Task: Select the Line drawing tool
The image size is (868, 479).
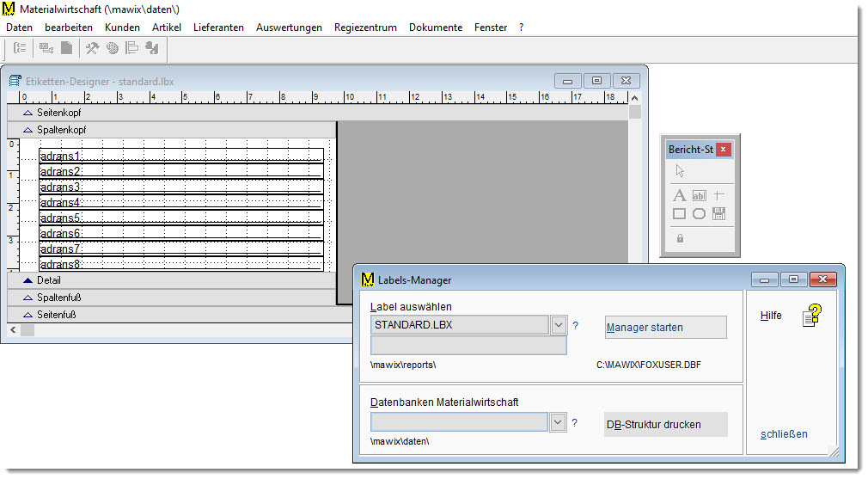Action: pyautogui.click(x=719, y=195)
